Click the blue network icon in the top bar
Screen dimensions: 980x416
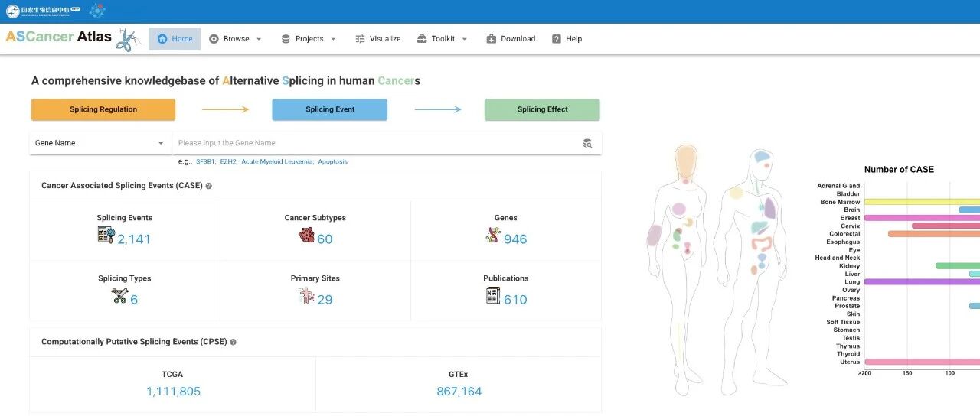(97, 11)
